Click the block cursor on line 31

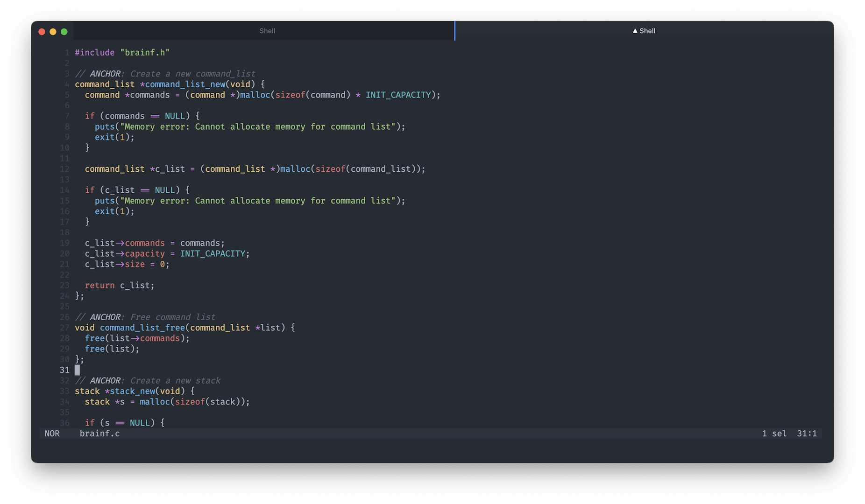[x=77, y=370]
